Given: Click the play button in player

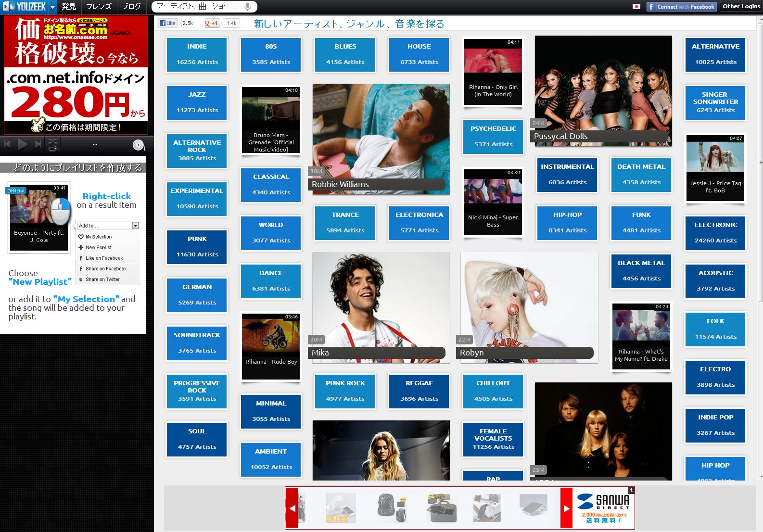Looking at the screenshot, I should pyautogui.click(x=22, y=144).
